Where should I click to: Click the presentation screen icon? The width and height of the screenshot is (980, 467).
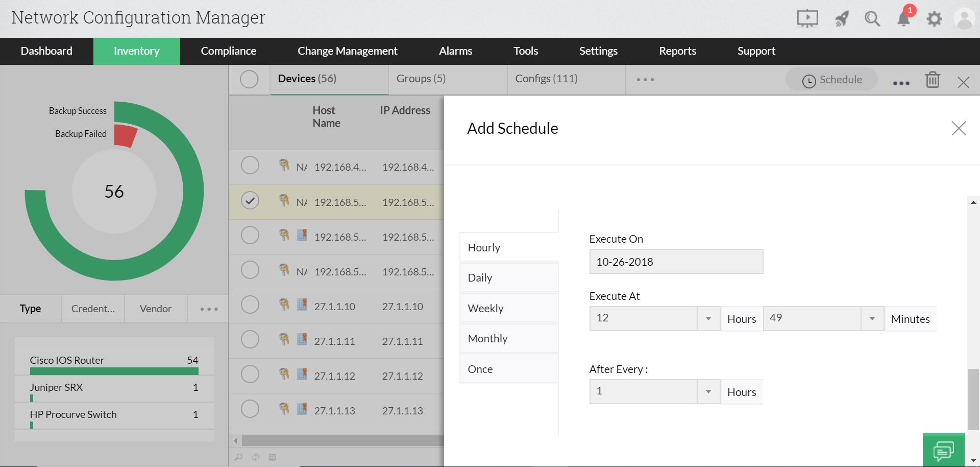pyautogui.click(x=807, y=19)
